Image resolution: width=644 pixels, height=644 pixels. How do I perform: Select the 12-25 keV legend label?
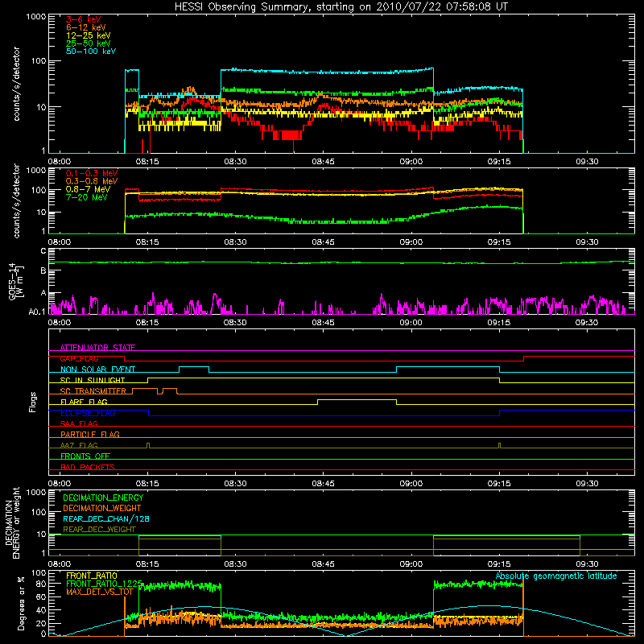coord(89,35)
